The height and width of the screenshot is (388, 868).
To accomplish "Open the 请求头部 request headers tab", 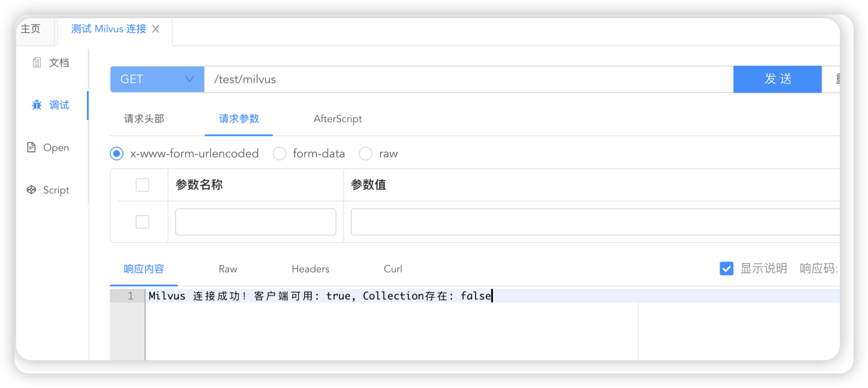I will click(144, 119).
